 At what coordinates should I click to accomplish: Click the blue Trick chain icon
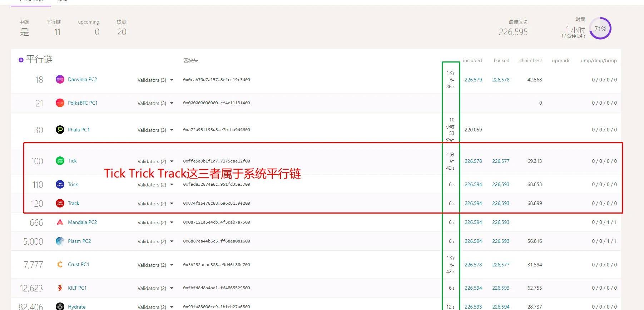pos(60,184)
